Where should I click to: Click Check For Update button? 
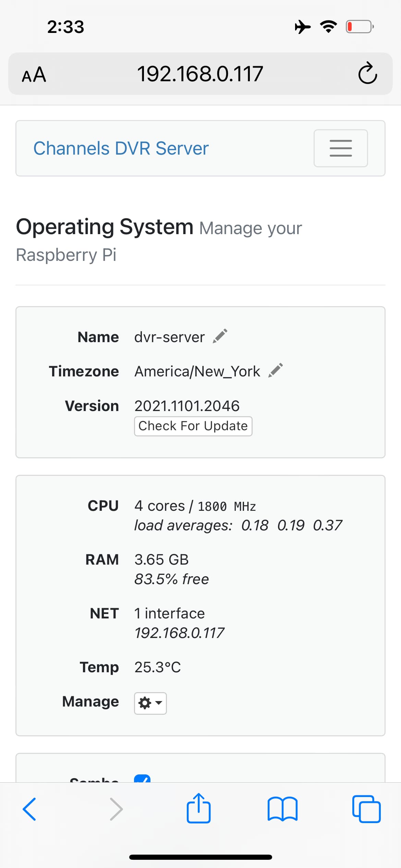point(193,426)
